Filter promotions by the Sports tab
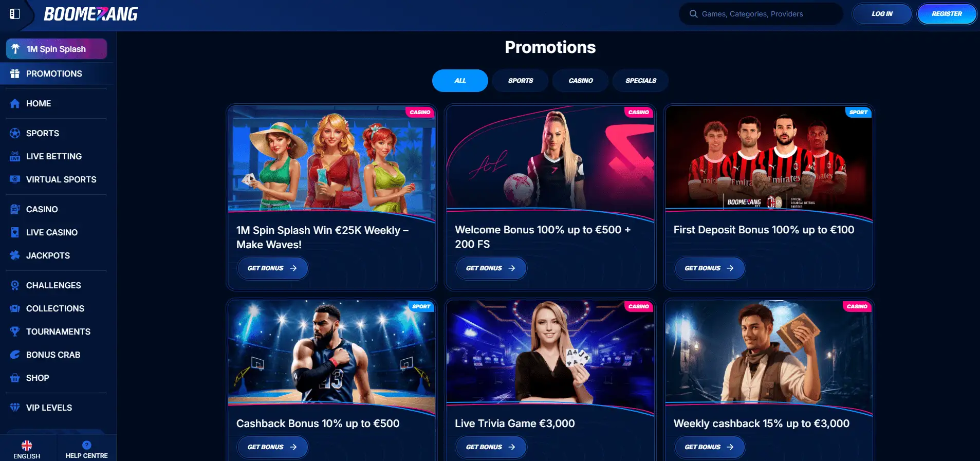980x461 pixels. coord(520,81)
